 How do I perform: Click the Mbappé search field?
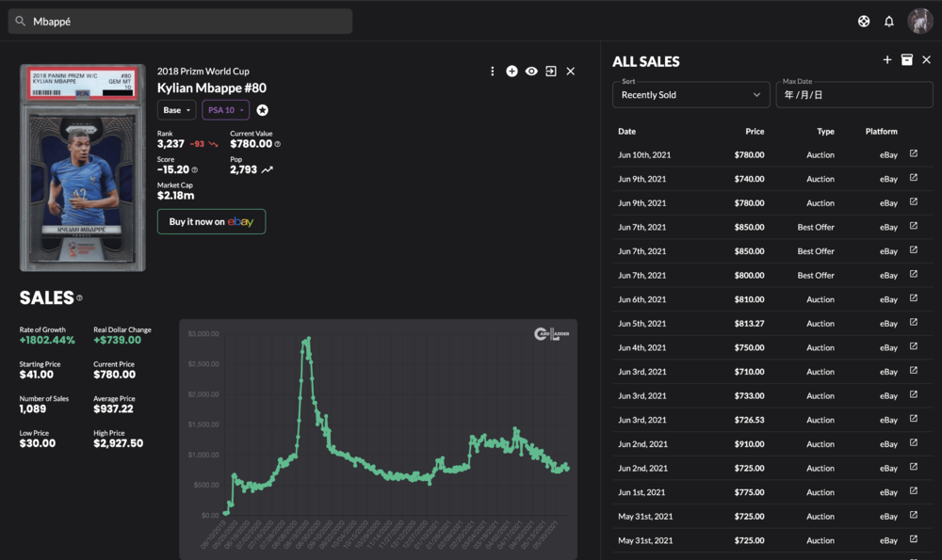tap(180, 21)
